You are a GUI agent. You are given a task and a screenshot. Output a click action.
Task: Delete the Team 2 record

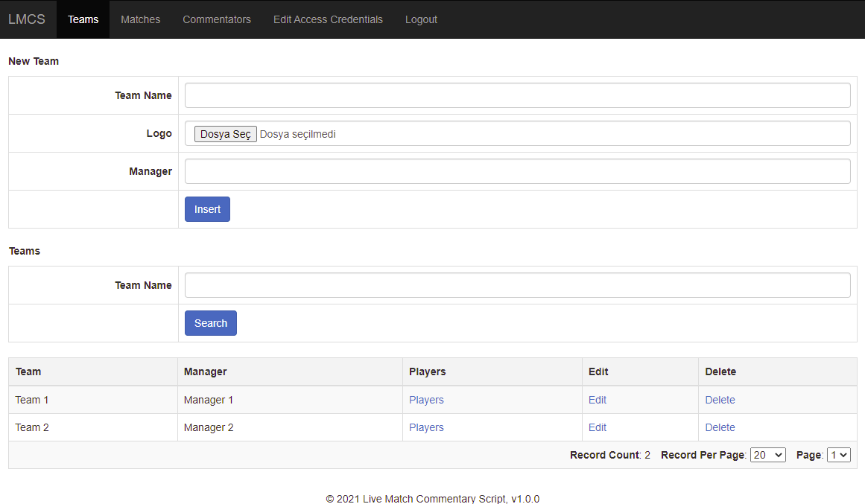(x=720, y=427)
